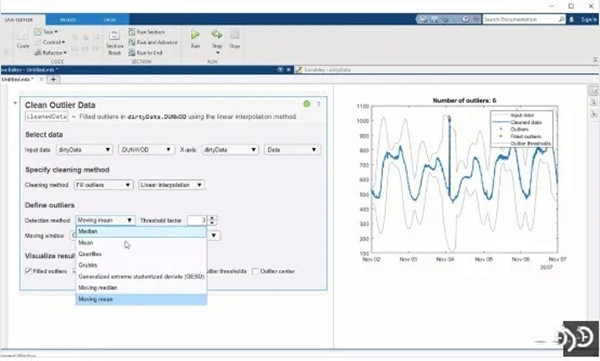Image resolution: width=600 pixels, height=361 pixels.
Task: Open the Live Editor panel actions menu
Action: click(280, 70)
